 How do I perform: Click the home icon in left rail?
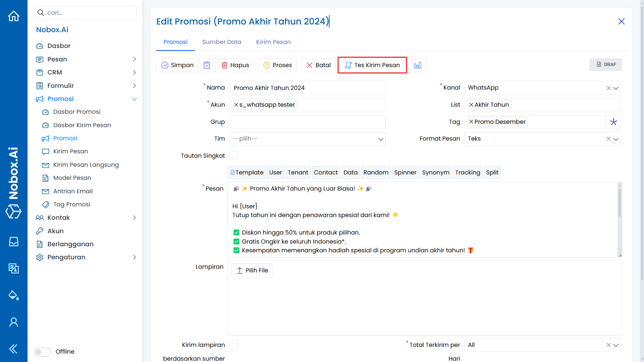[14, 16]
